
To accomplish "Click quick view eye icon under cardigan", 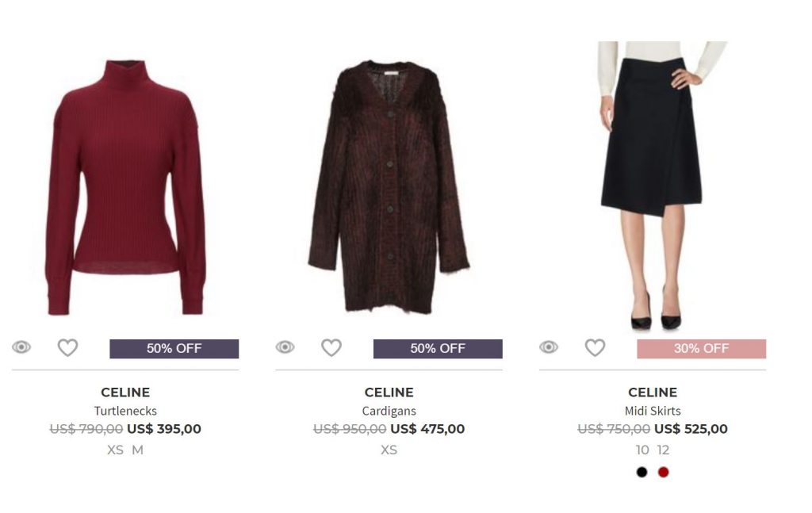I will (285, 346).
